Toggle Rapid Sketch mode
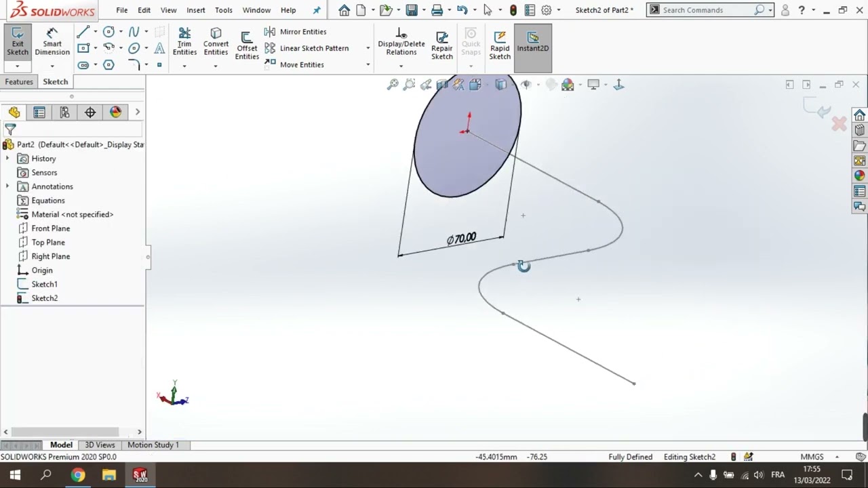 (500, 45)
